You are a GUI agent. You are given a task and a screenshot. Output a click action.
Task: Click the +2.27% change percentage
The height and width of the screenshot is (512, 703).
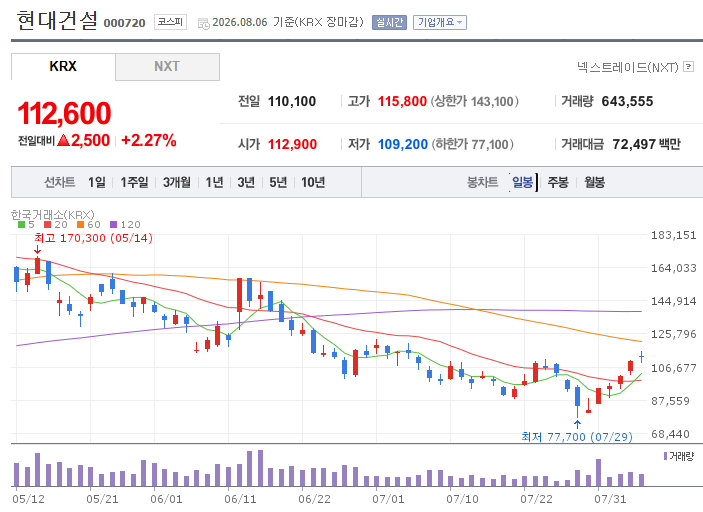tap(148, 140)
